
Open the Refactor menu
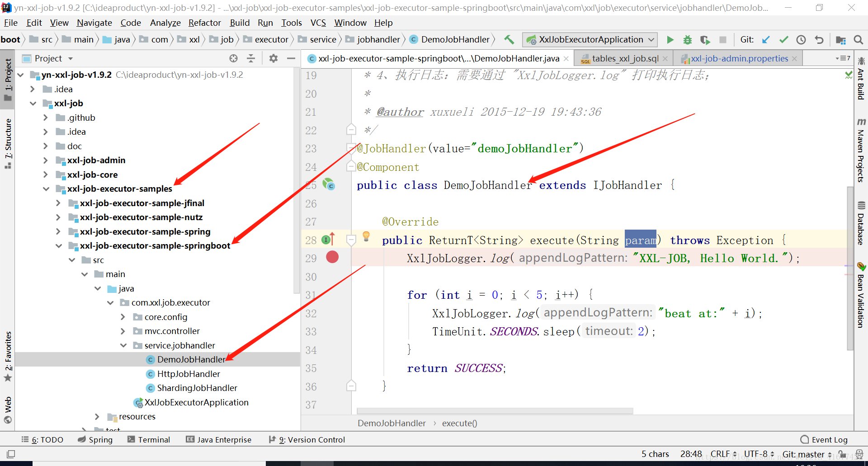click(x=204, y=23)
